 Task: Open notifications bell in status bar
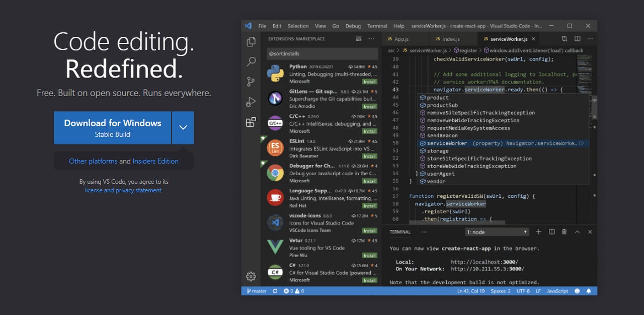[589, 291]
